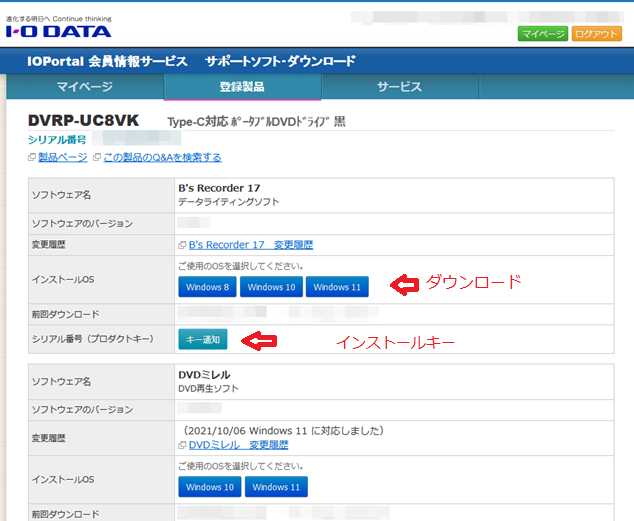Click the IOPortal 会員情報サービス header text
The image size is (634, 521).
click(107, 61)
